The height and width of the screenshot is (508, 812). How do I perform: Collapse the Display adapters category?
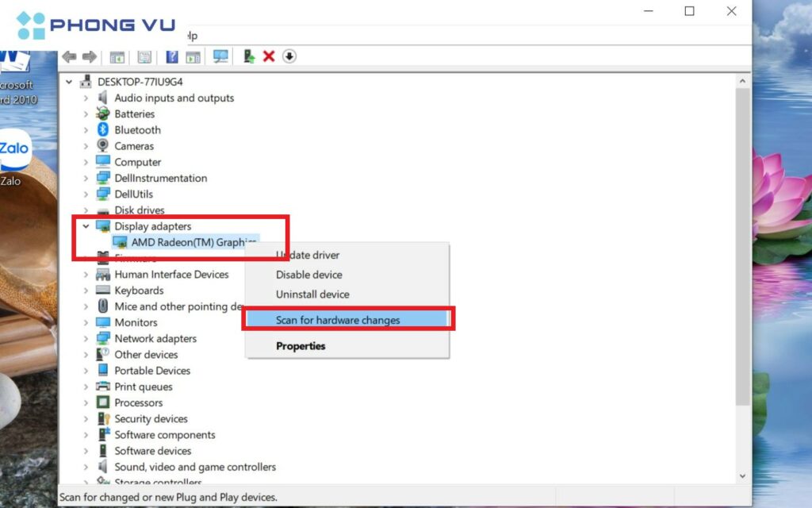tap(86, 226)
